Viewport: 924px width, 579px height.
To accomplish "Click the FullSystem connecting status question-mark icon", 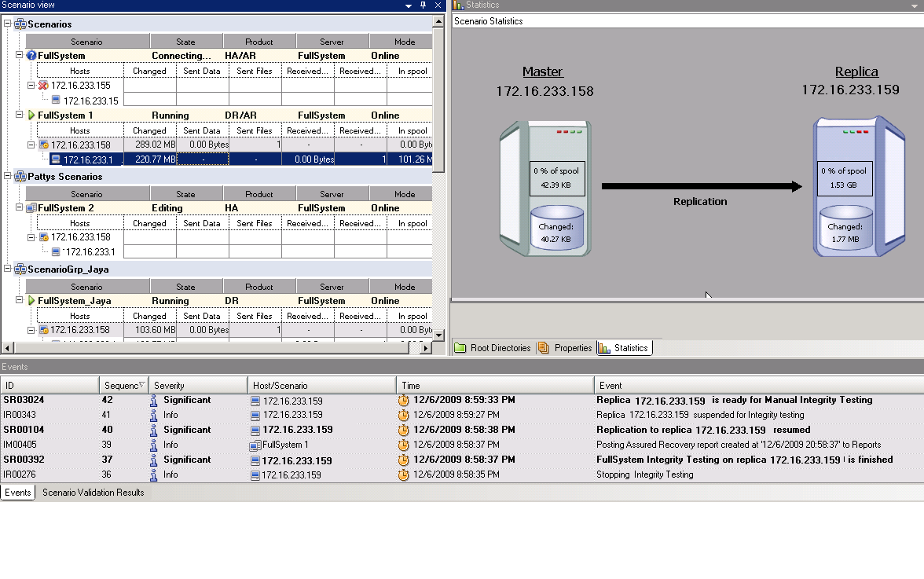I will (x=31, y=56).
